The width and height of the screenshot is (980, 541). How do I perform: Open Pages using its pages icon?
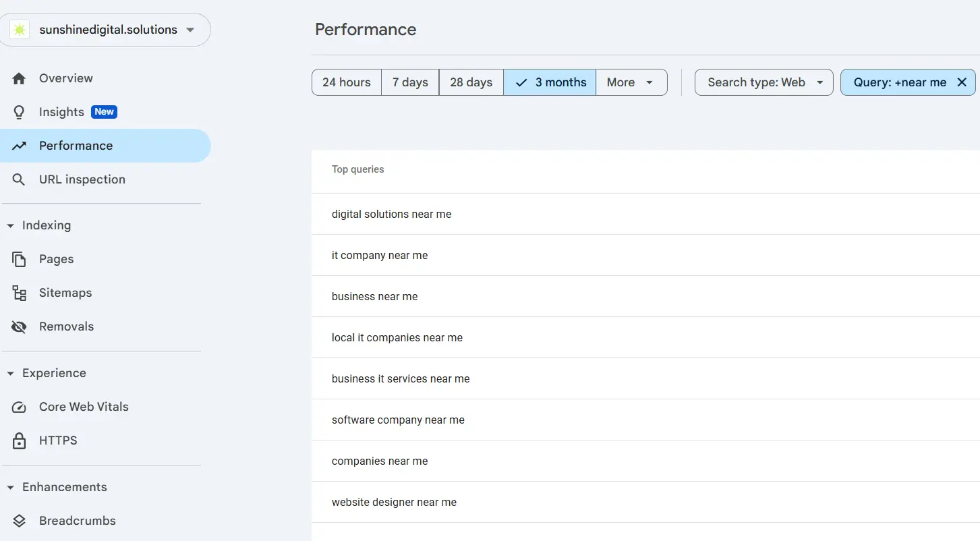[20, 259]
